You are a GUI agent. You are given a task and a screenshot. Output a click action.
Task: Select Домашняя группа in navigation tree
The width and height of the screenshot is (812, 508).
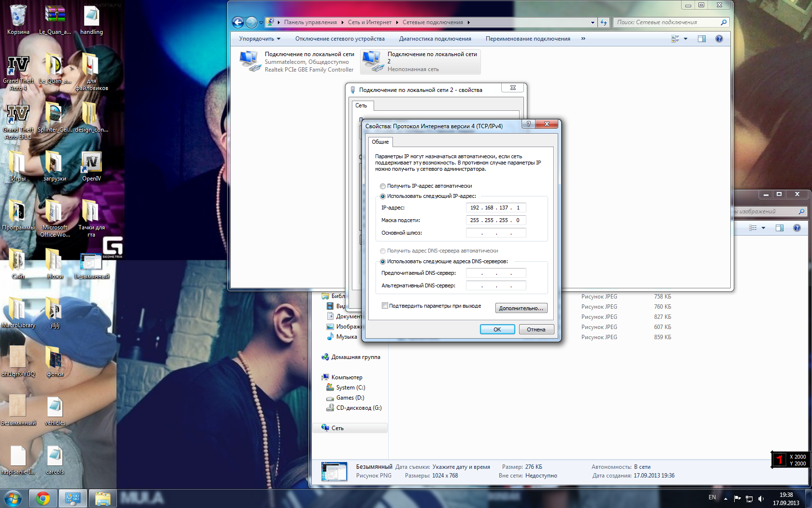click(351, 357)
